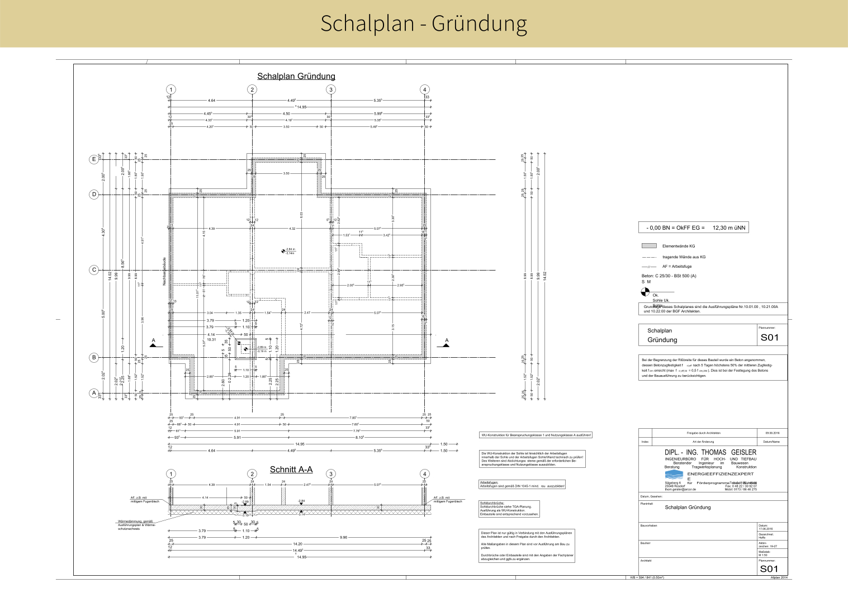Pick axis marker 4 above the floor plan
Screen dimensions: 848x616
pyautogui.click(x=425, y=89)
